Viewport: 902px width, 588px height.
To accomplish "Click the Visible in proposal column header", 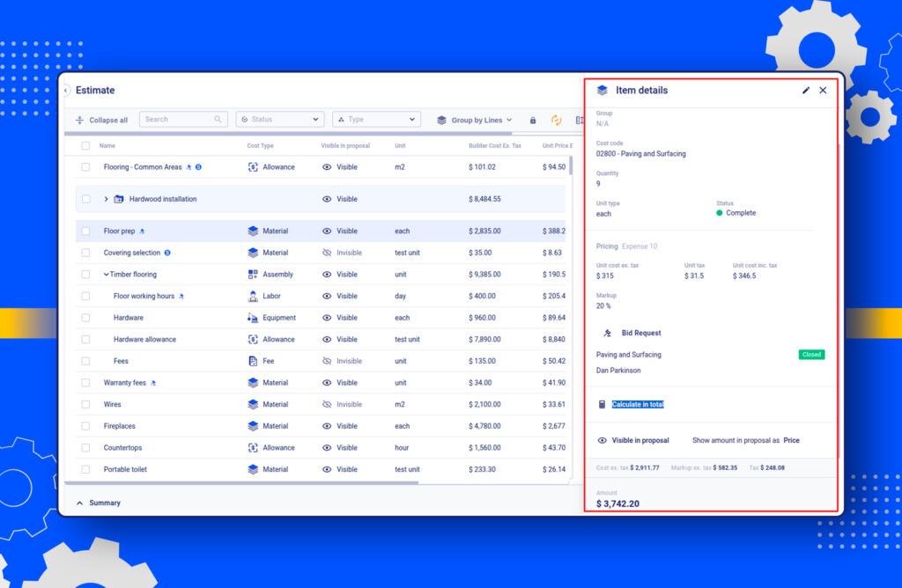I will coord(345,146).
